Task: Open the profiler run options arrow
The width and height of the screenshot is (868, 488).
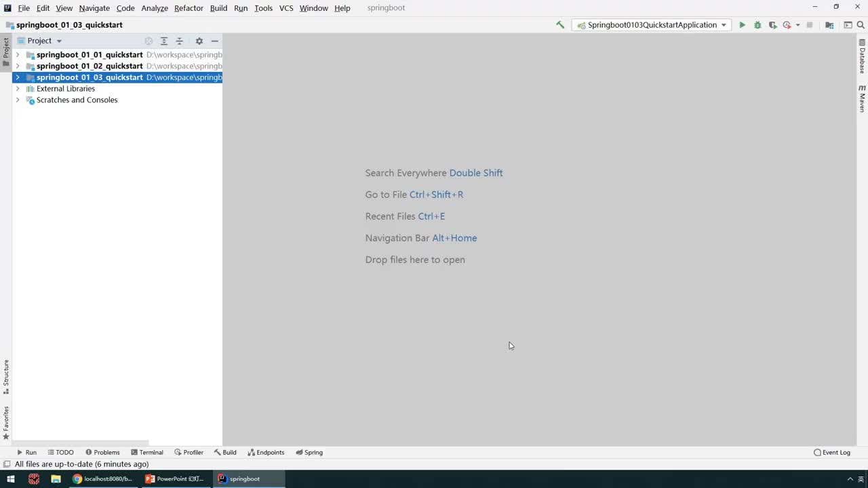Action: click(x=797, y=25)
